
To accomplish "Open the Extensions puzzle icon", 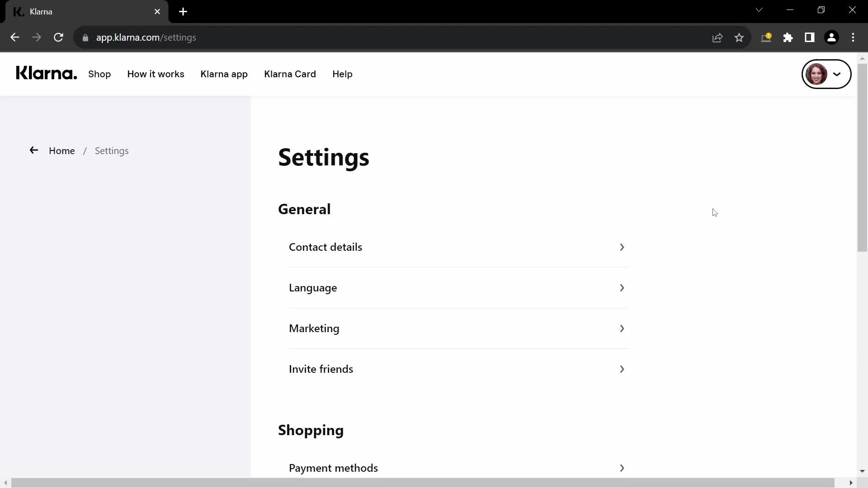I will (x=788, y=38).
